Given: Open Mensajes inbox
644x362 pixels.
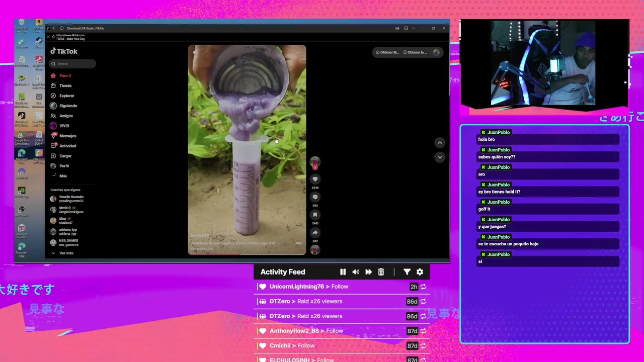Looking at the screenshot, I should pos(63,136).
